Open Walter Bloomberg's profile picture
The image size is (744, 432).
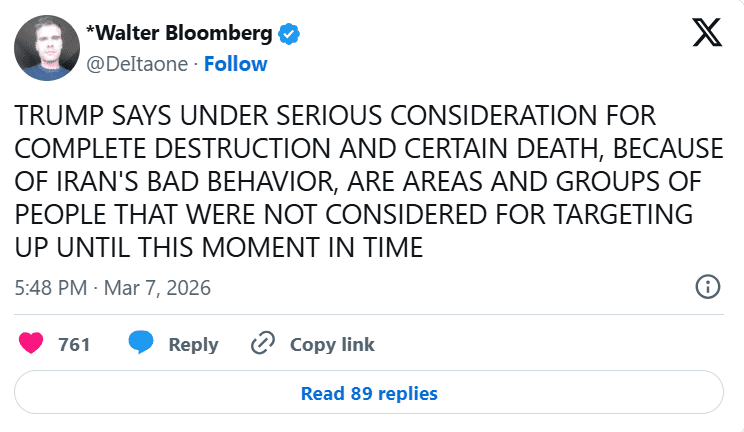point(48,48)
